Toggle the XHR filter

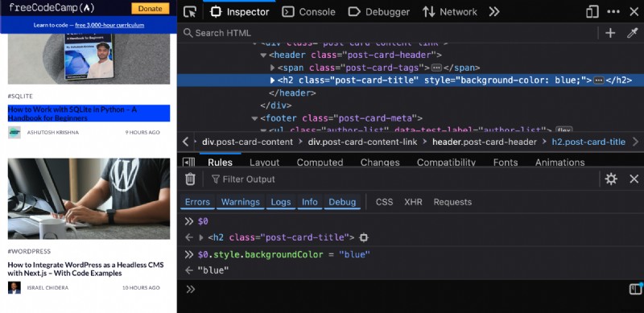tap(413, 202)
